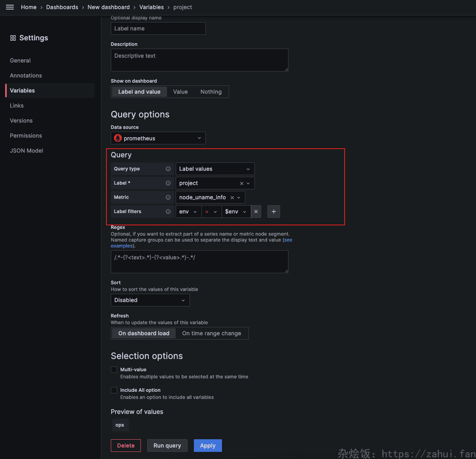The height and width of the screenshot is (459, 476).
Task: Open the prometheus data source dropdown
Action: point(158,138)
